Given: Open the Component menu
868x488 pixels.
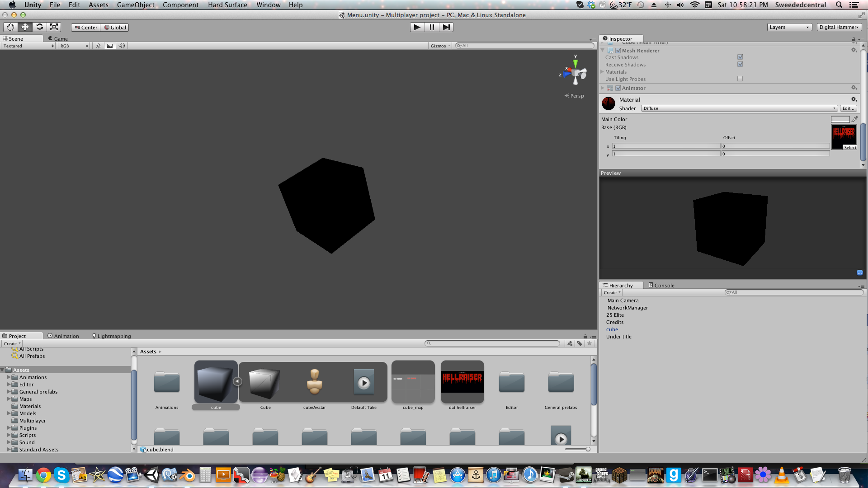Looking at the screenshot, I should [180, 5].
